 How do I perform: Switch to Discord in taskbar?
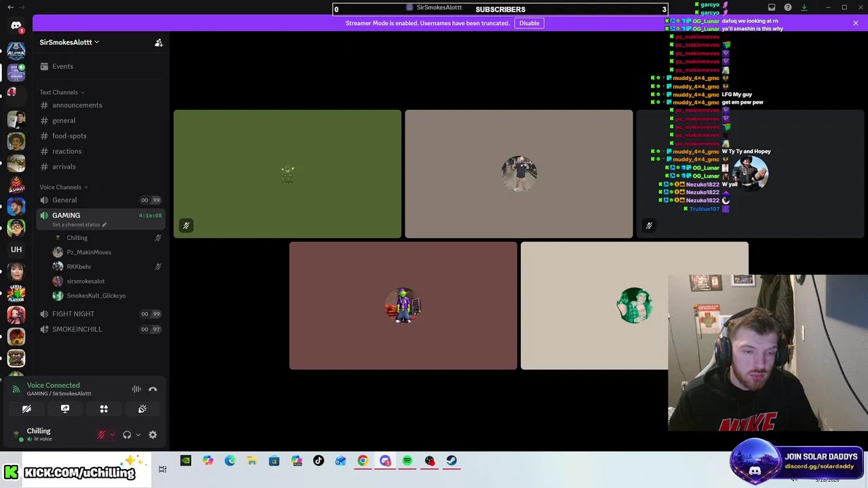pyautogui.click(x=385, y=461)
